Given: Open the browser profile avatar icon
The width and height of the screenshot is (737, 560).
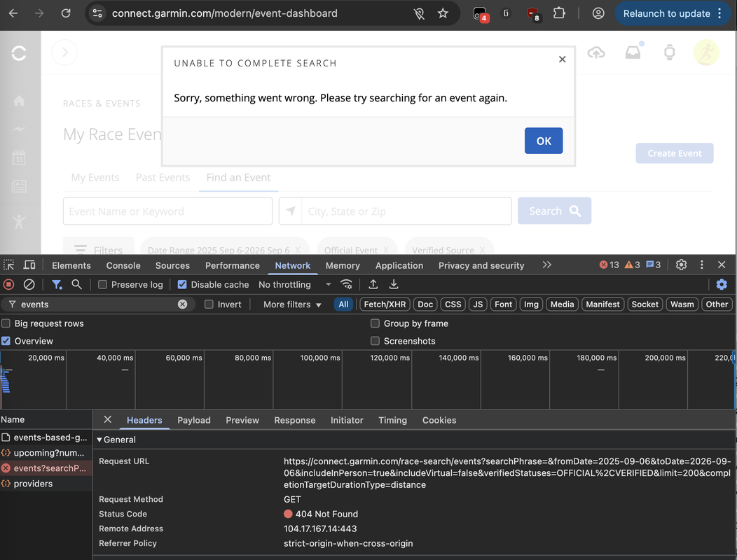Looking at the screenshot, I should [x=598, y=13].
